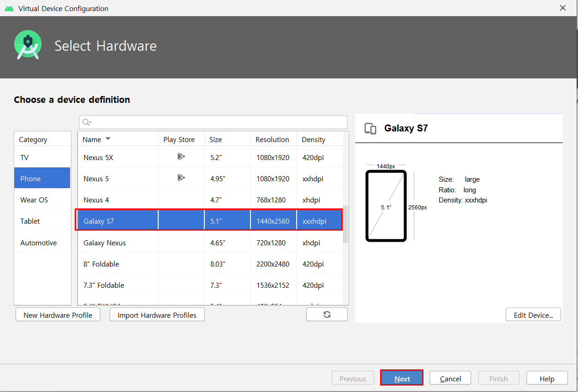
Task: Click the Play Store column header
Action: coord(181,139)
